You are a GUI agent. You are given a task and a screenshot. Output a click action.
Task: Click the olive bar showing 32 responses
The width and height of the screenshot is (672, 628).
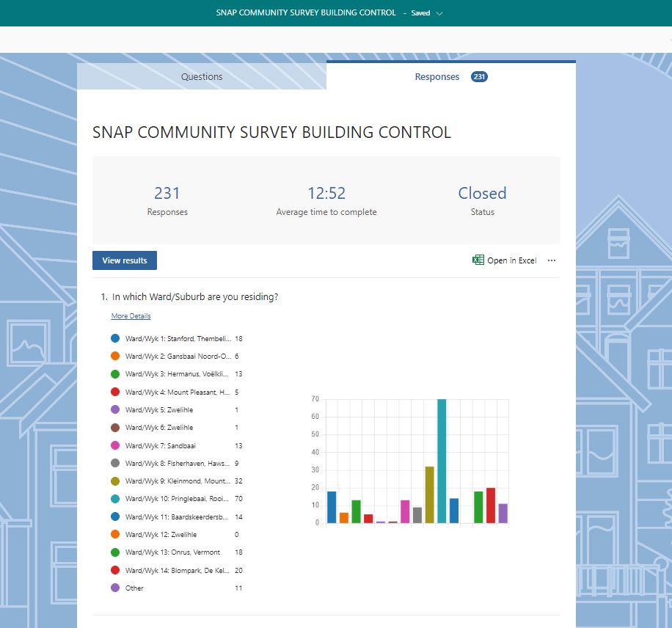[429, 494]
